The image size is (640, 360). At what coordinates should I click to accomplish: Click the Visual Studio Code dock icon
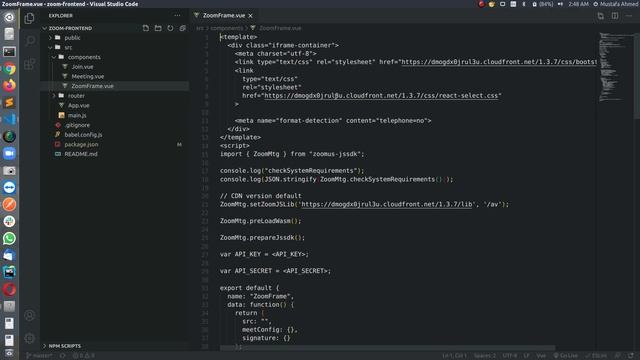(x=9, y=119)
